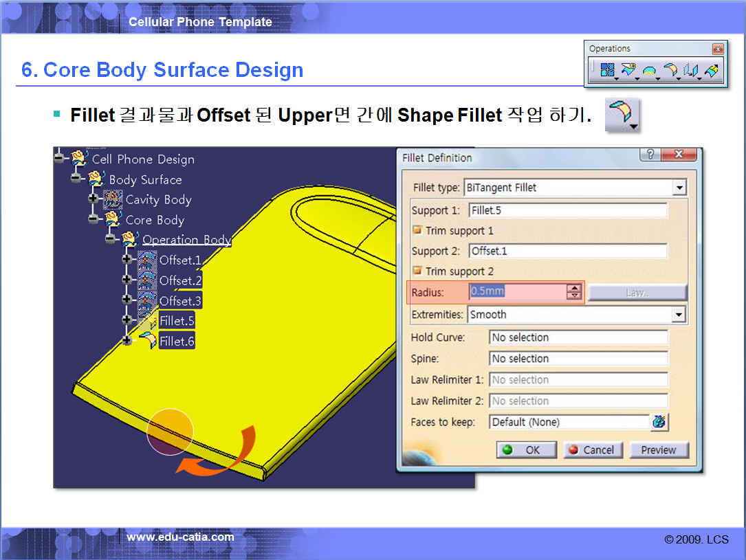Select the Split/Trim tool icon
The image size is (746, 560).
click(x=628, y=70)
